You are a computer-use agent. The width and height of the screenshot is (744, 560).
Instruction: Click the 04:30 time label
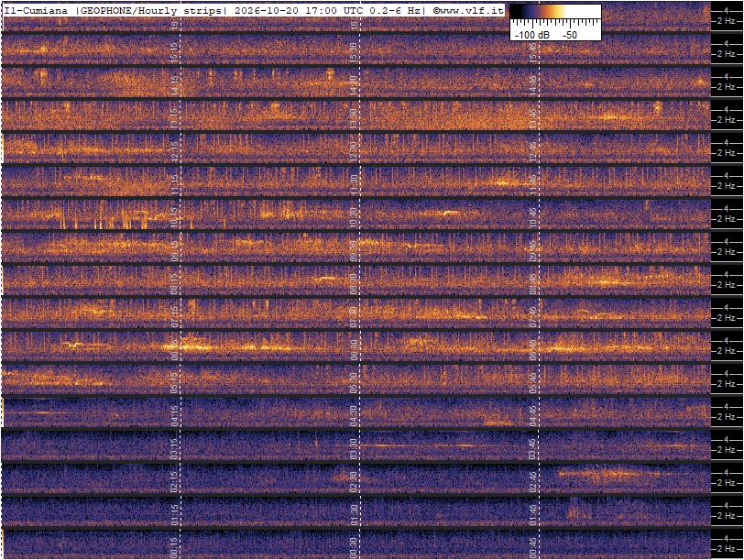pyautogui.click(x=354, y=416)
